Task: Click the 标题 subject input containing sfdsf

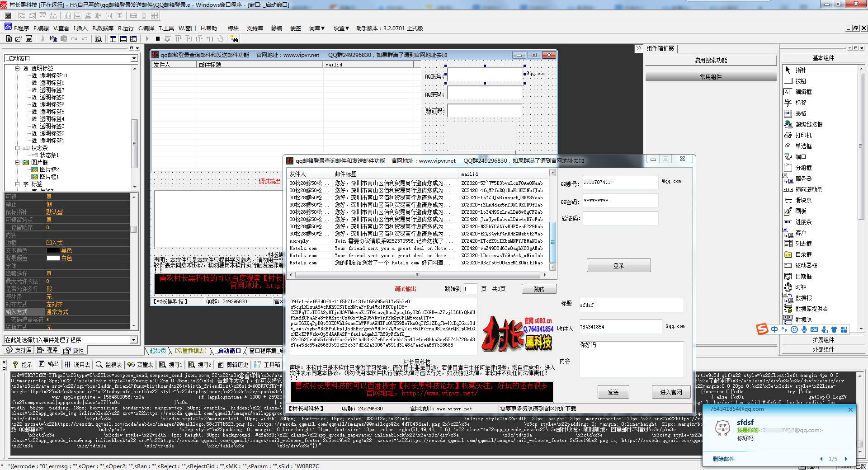Action: tap(631, 305)
